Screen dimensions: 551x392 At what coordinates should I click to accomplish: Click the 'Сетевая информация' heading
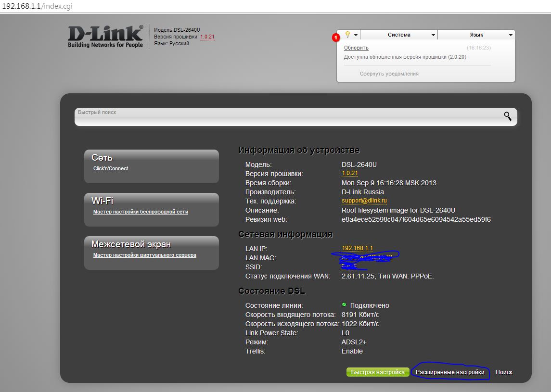coord(285,234)
